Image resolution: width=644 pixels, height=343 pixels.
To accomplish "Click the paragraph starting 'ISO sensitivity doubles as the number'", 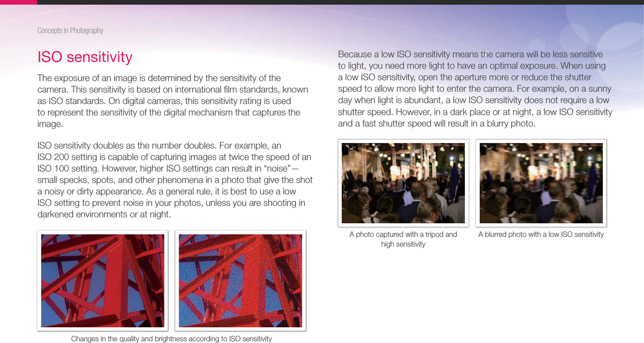I will coord(175,180).
